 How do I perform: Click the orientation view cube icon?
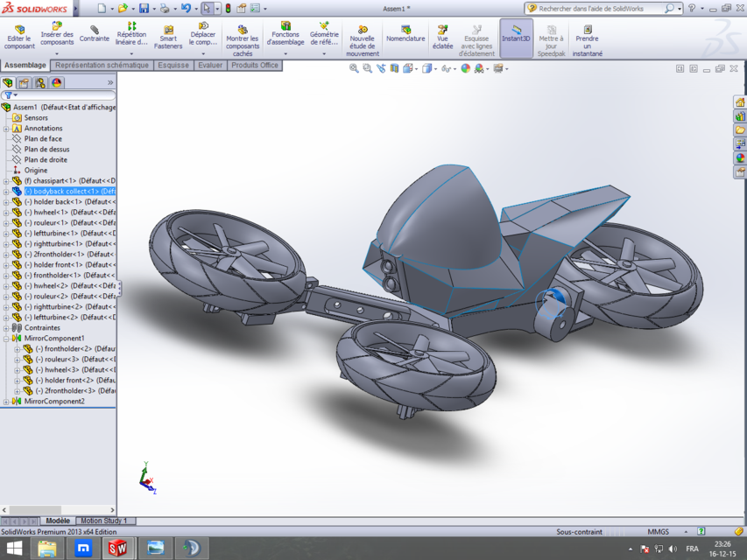(425, 67)
